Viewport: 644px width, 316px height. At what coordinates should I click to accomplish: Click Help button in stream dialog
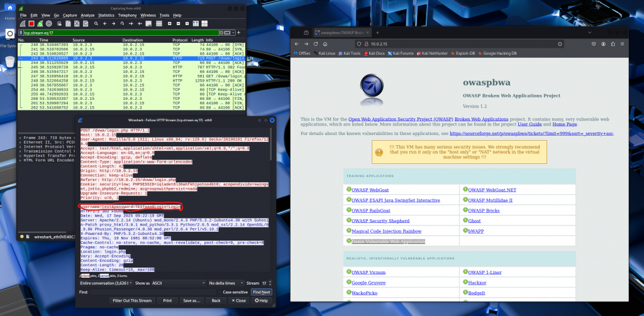coord(261,300)
